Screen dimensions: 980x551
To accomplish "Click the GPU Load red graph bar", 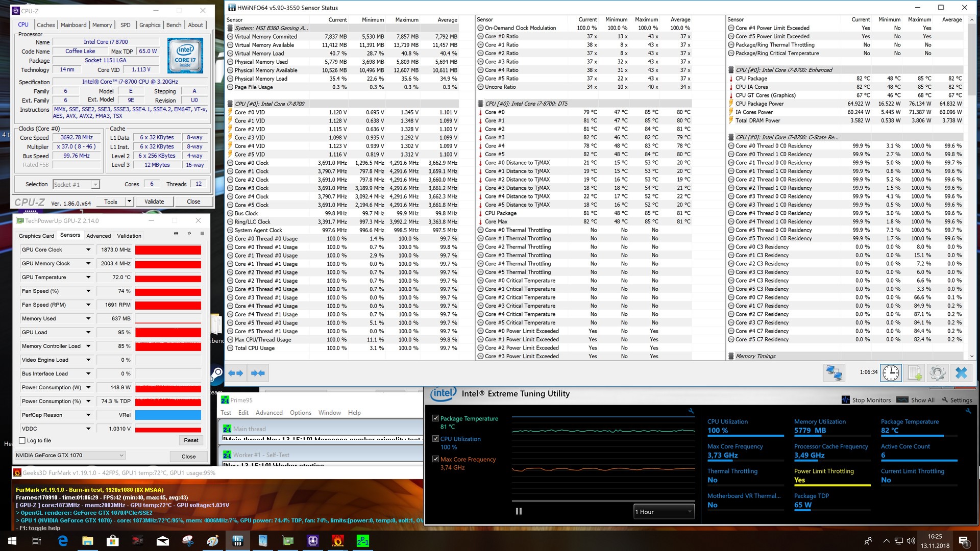I will click(x=168, y=332).
